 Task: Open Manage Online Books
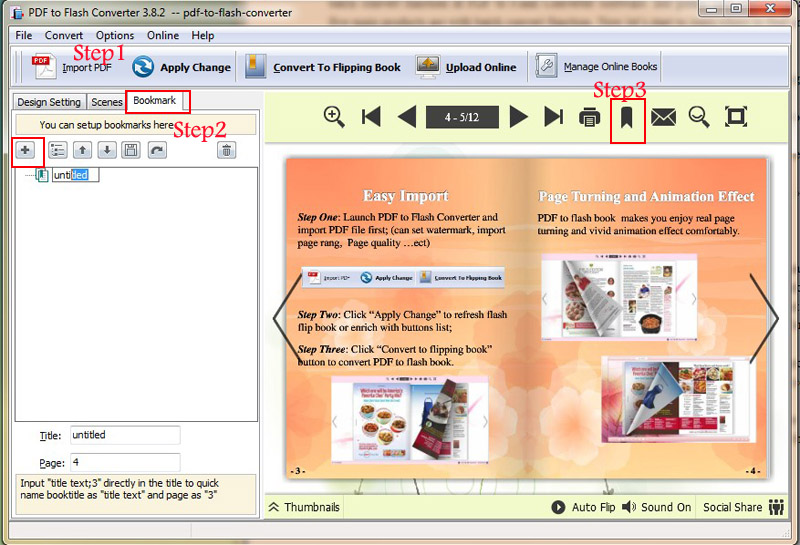point(596,66)
